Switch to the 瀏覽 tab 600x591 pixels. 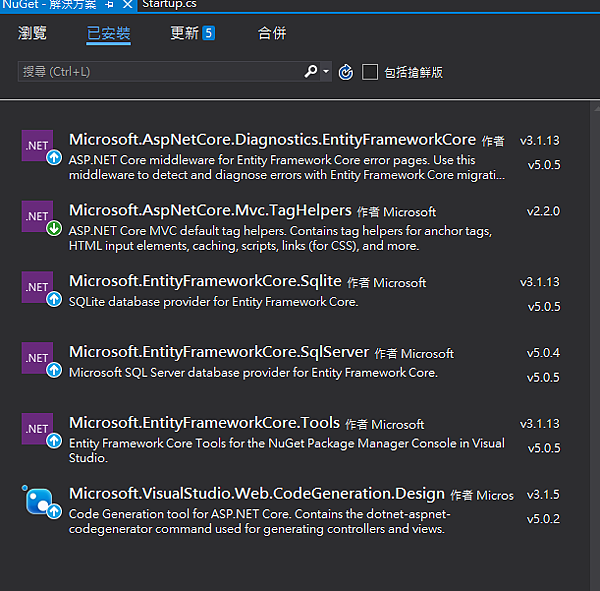coord(33,33)
